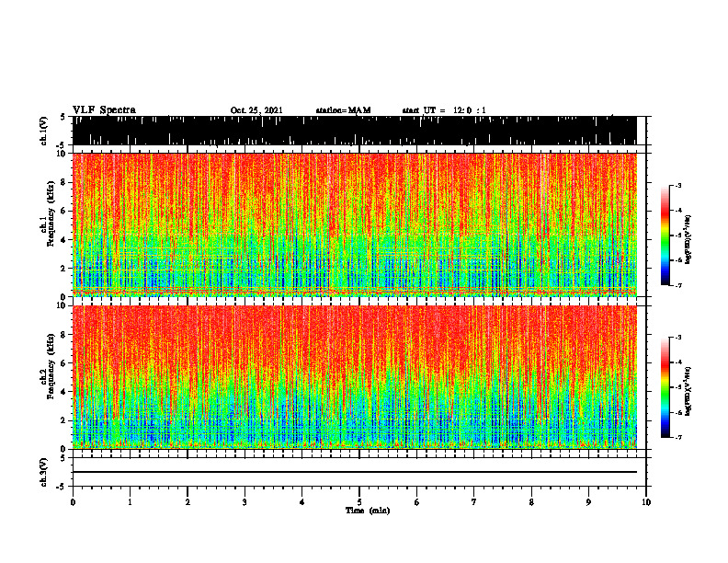Click the ch.2 color bar "-3" label
This screenshot has width=728, height=563.
point(677,338)
